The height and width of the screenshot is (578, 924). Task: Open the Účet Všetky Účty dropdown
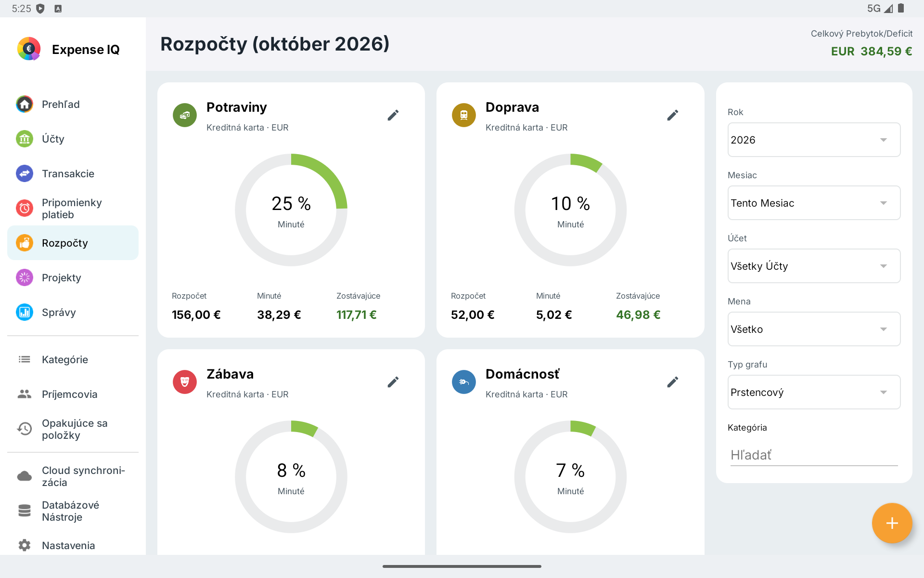coord(814,266)
